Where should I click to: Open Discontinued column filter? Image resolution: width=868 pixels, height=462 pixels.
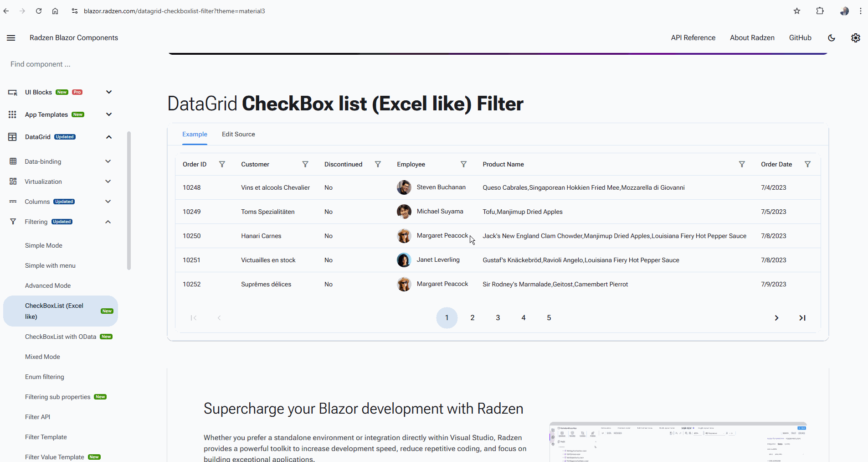point(378,164)
